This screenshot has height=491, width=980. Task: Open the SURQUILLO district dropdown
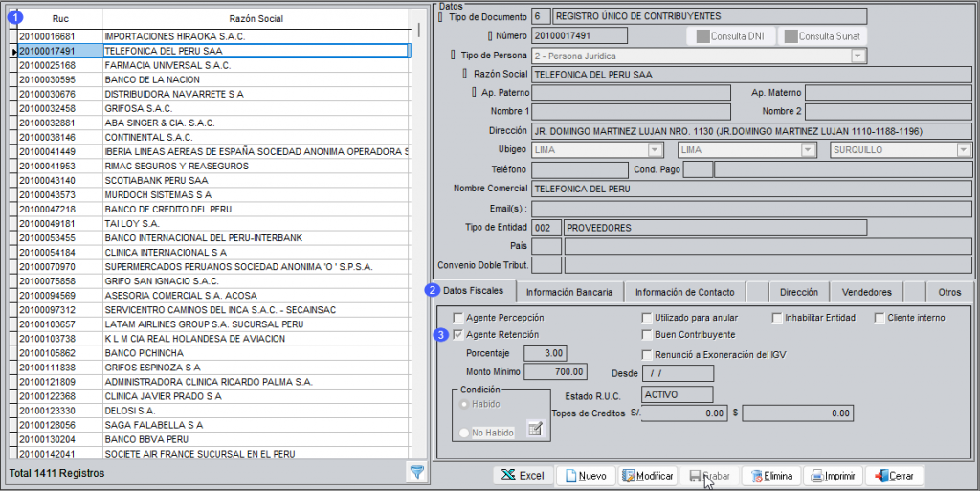coord(963,150)
